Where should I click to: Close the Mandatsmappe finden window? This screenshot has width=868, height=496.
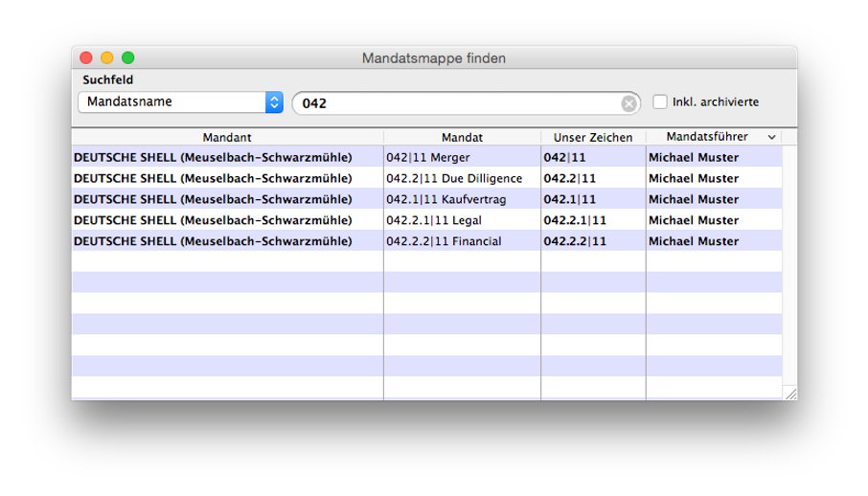pos(86,57)
